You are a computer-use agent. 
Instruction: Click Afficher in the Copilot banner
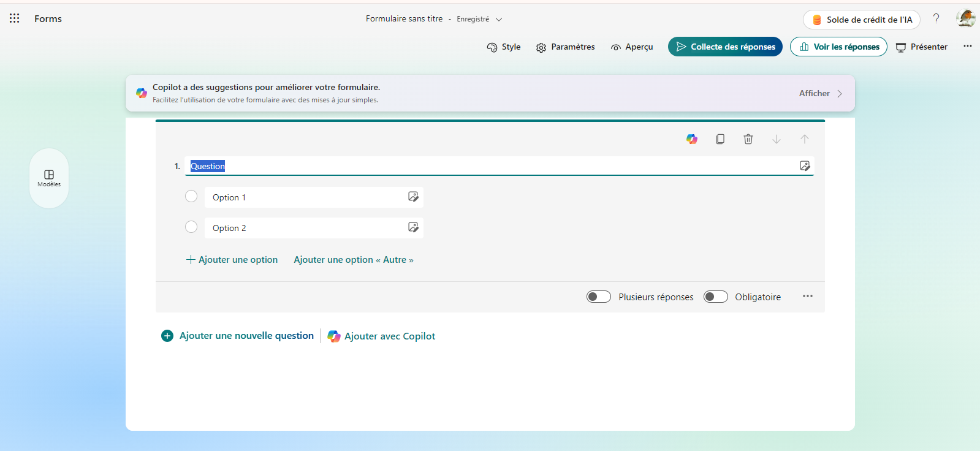814,93
